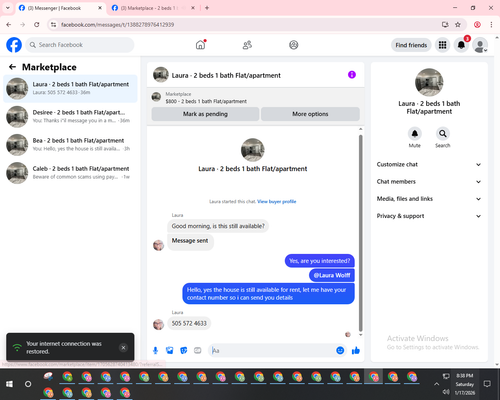The width and height of the screenshot is (500, 400).
Task: Open Bea conversation in Marketplace list
Action: pyautogui.click(x=70, y=145)
